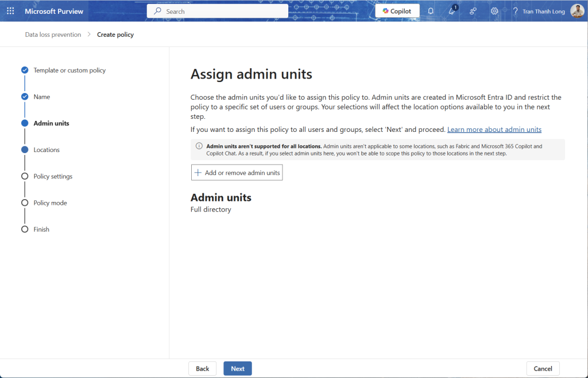
Task: Click the help question mark icon
Action: [x=515, y=11]
